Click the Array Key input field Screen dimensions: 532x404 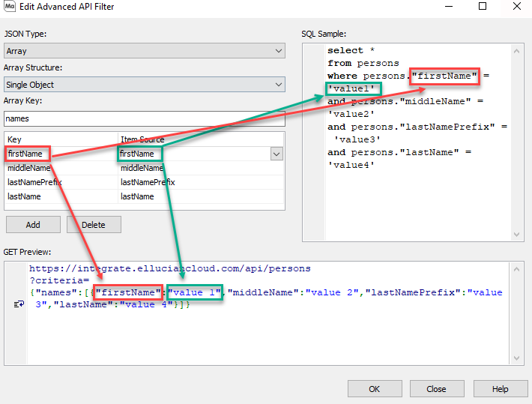tap(144, 118)
